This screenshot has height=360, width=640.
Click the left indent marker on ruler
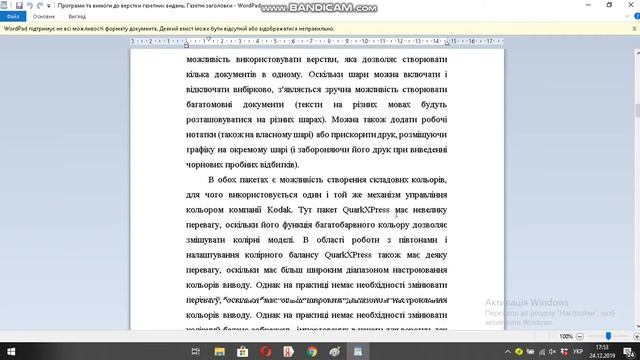pyautogui.click(x=186, y=44)
